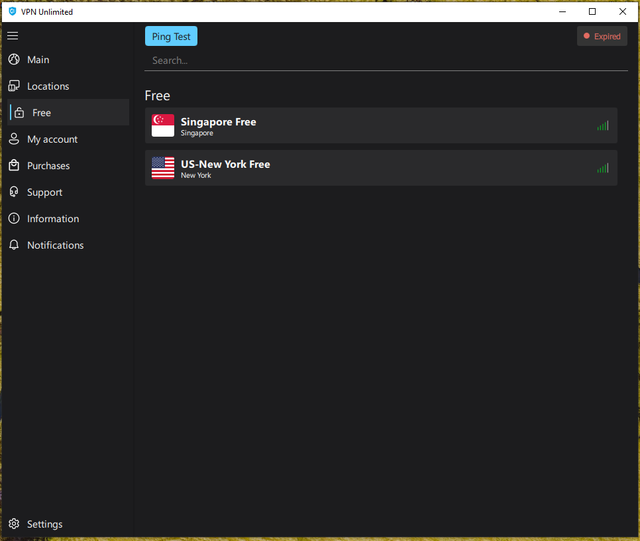Click the Main globe icon

pyautogui.click(x=14, y=60)
